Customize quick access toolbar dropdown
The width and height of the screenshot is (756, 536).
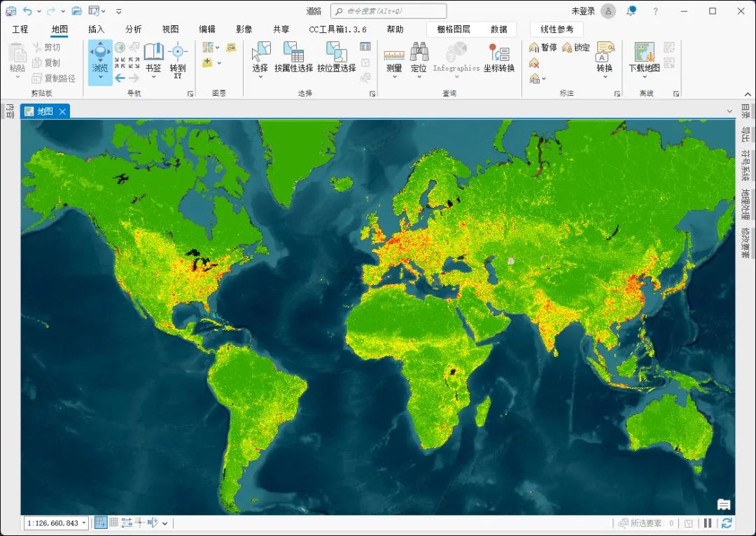point(118,11)
